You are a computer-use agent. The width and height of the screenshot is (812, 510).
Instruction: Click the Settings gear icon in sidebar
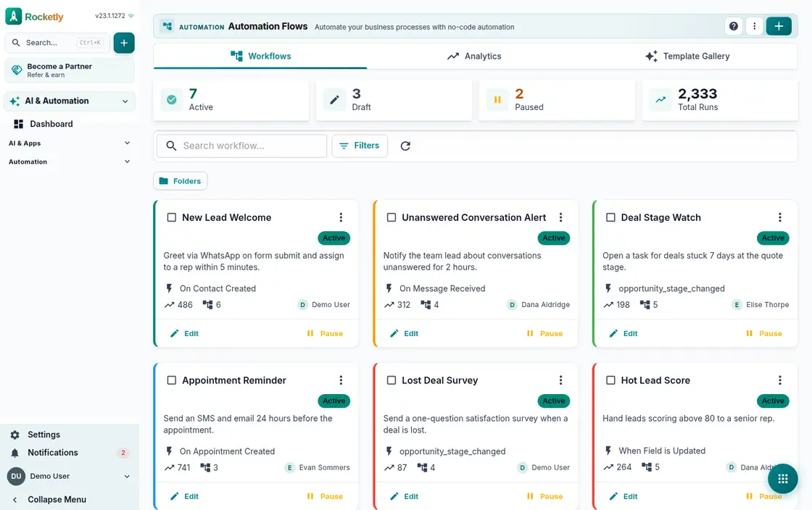tap(15, 435)
